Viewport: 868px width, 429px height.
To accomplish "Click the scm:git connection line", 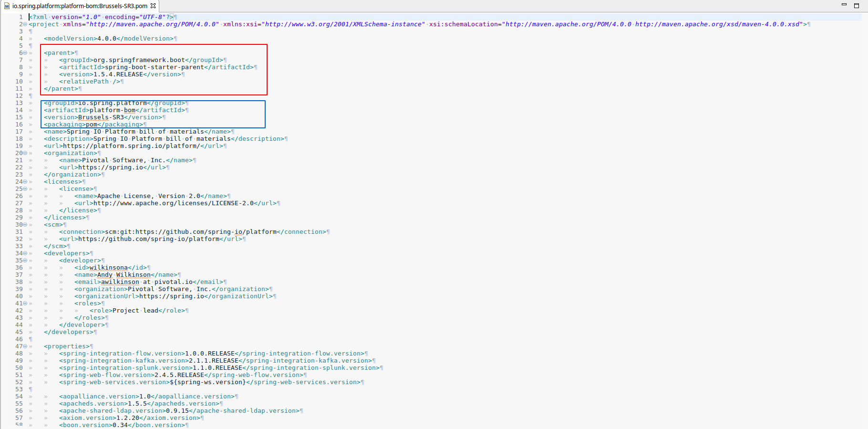I will coord(193,232).
